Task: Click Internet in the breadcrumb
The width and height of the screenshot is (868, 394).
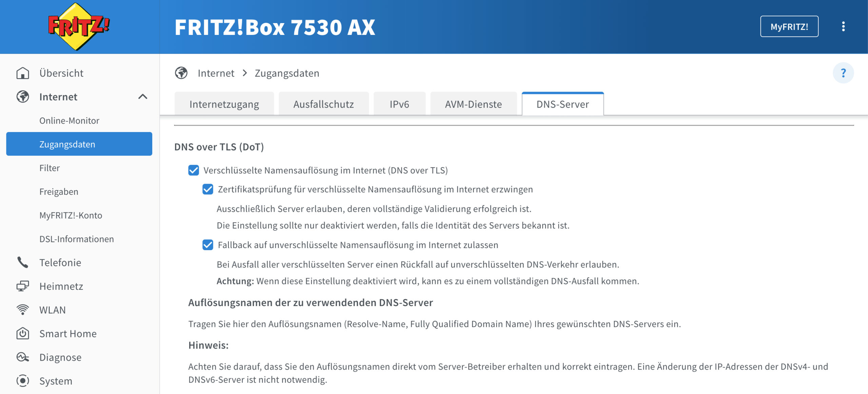Action: 216,73
